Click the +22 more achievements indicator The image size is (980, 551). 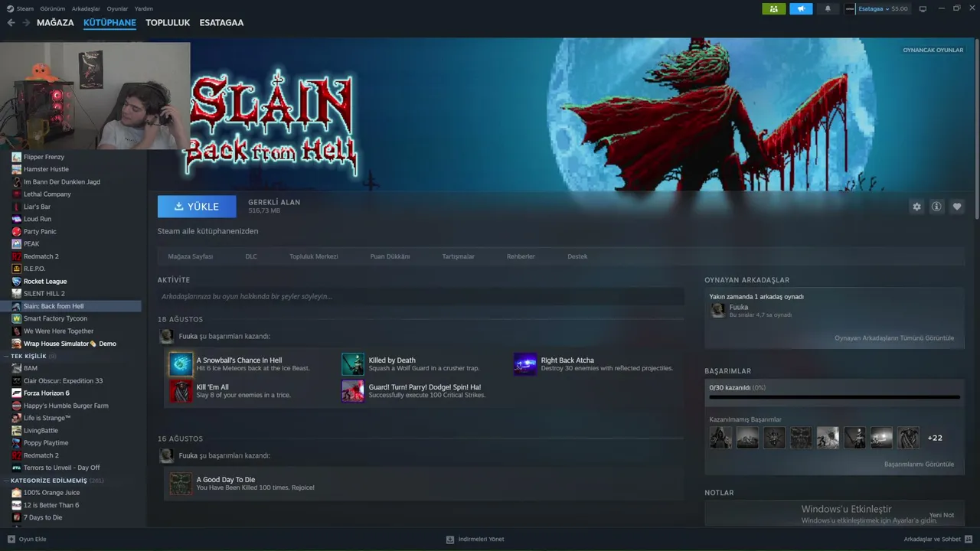click(x=935, y=438)
